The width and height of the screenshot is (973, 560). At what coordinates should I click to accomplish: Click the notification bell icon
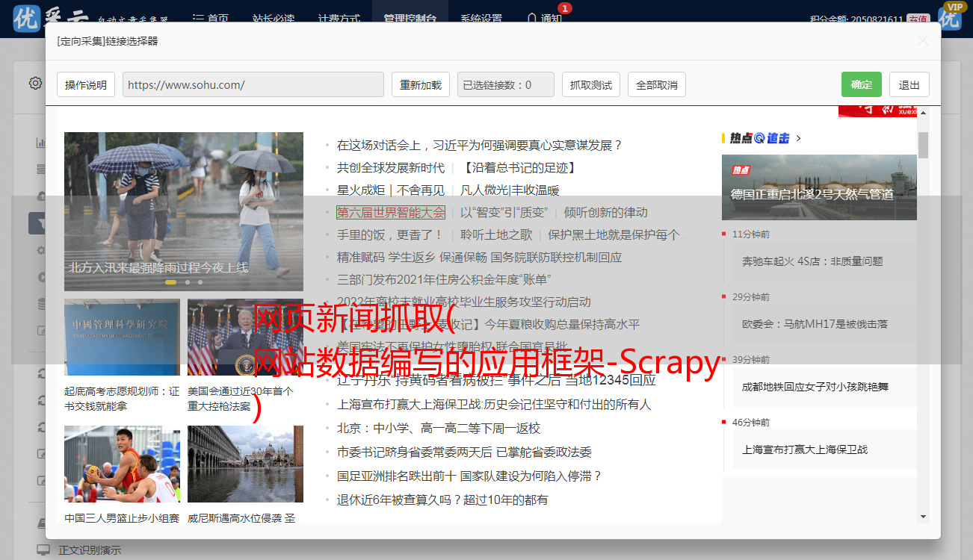pos(531,18)
